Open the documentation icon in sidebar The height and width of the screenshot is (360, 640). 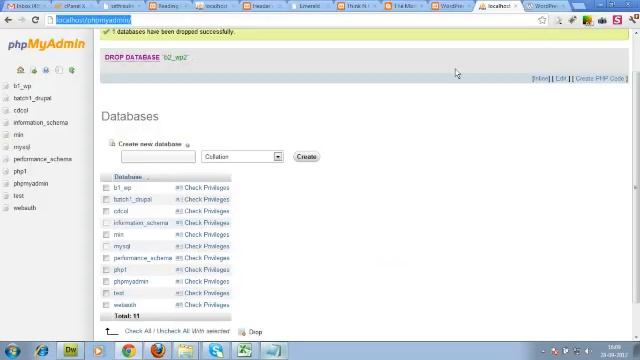(59, 70)
